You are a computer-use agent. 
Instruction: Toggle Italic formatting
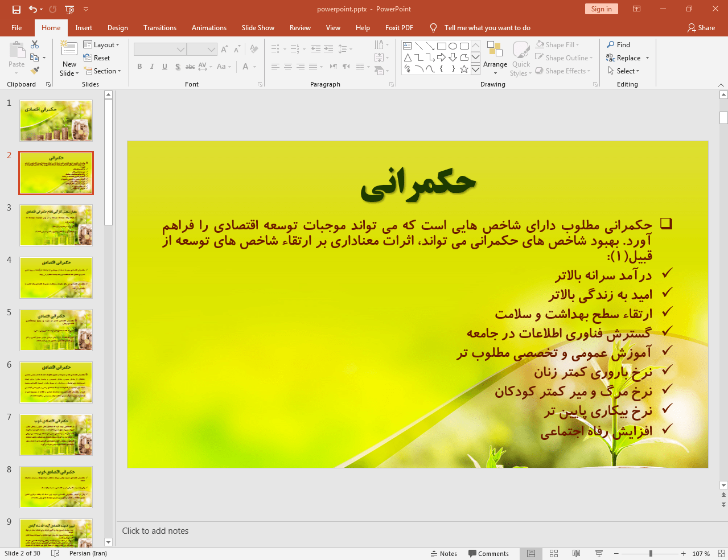click(152, 67)
